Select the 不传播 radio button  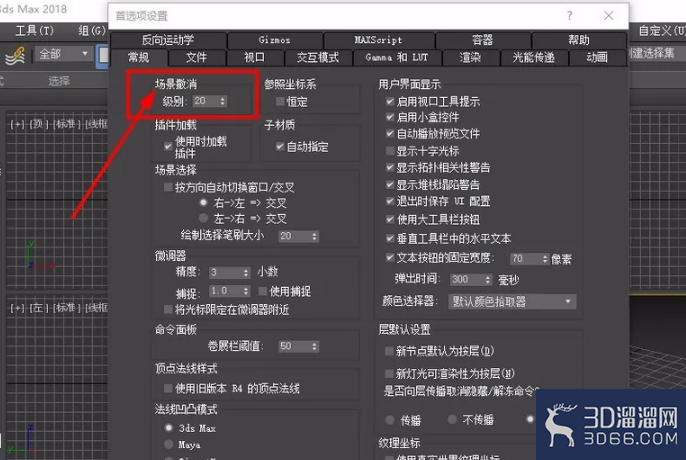[452, 419]
